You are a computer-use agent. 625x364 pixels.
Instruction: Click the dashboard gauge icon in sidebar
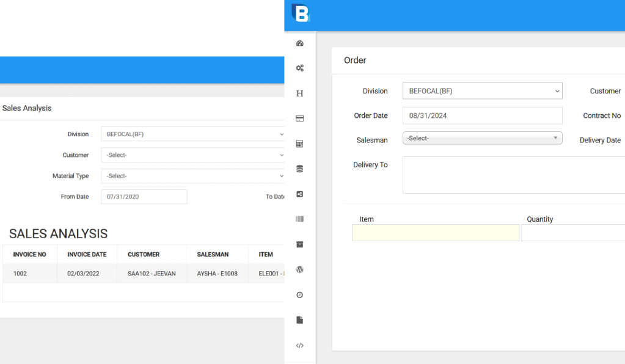[x=299, y=43]
